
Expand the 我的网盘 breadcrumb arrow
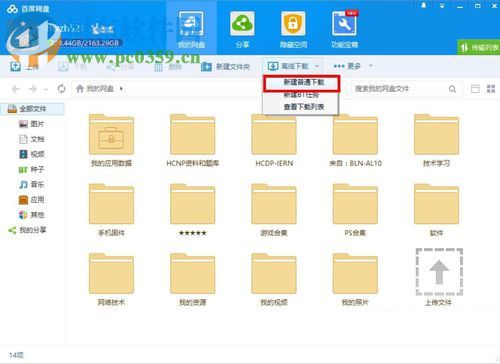tap(121, 89)
